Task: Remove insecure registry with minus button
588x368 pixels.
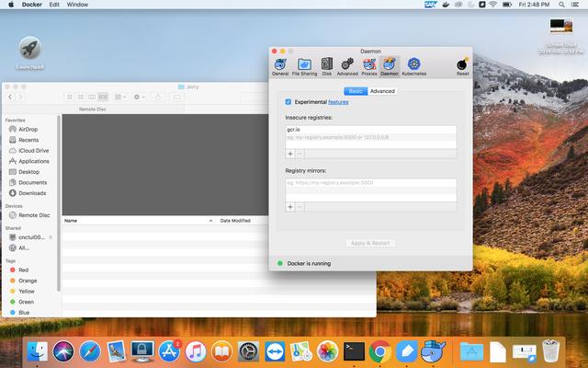Action: [x=300, y=154]
